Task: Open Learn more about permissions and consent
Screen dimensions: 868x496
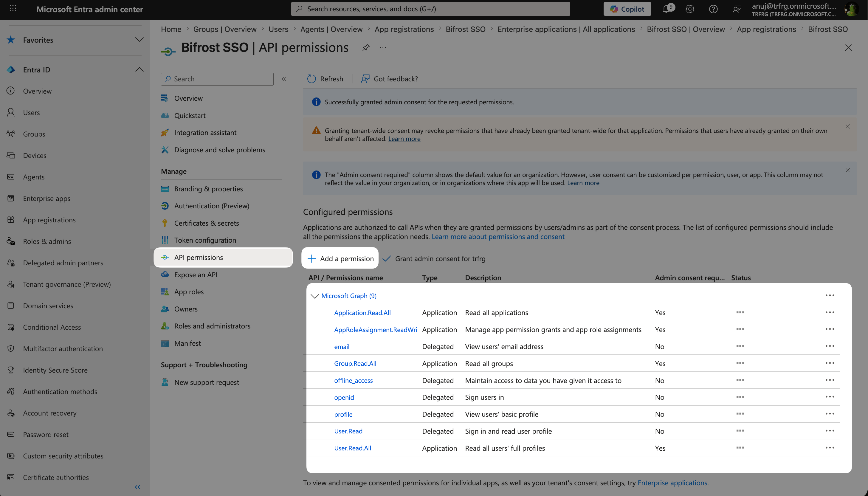Action: (x=498, y=237)
